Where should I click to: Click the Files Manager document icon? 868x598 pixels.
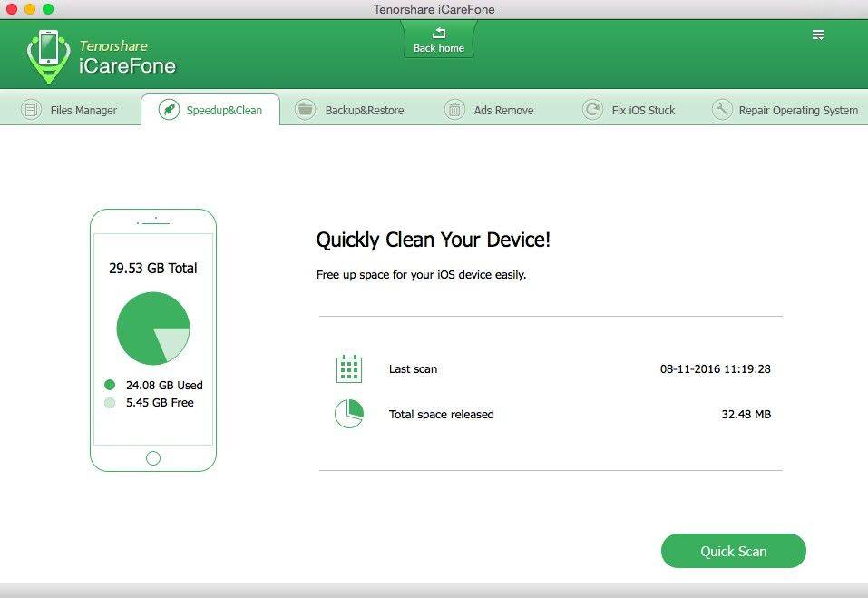pyautogui.click(x=31, y=109)
